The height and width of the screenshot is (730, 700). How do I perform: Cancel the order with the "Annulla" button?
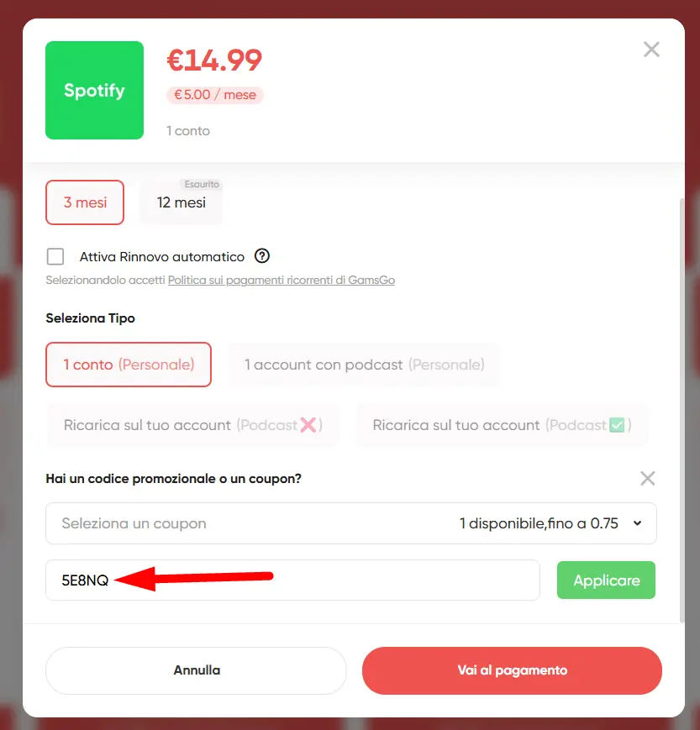pos(196,670)
